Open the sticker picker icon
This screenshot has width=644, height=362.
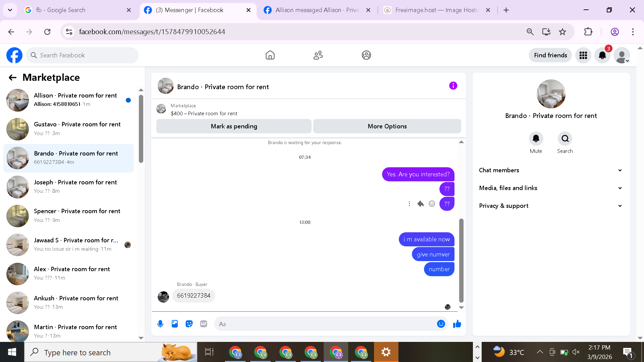[x=189, y=324]
